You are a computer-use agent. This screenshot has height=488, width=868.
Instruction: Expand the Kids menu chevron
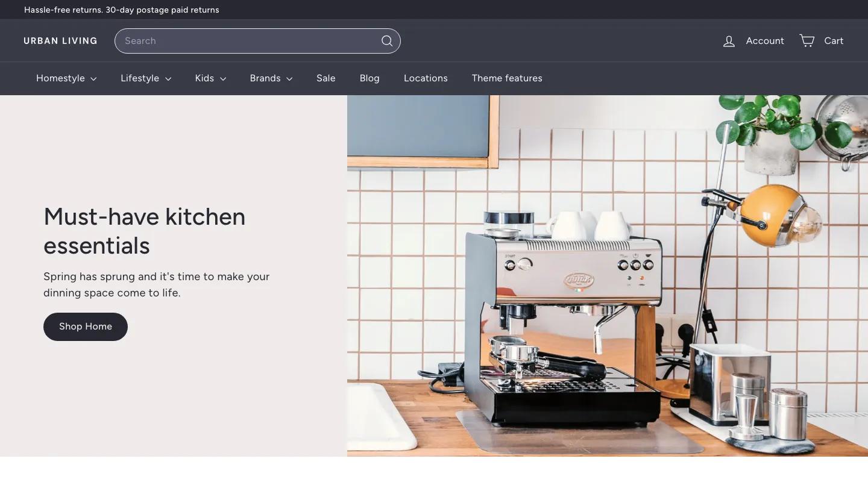223,79
